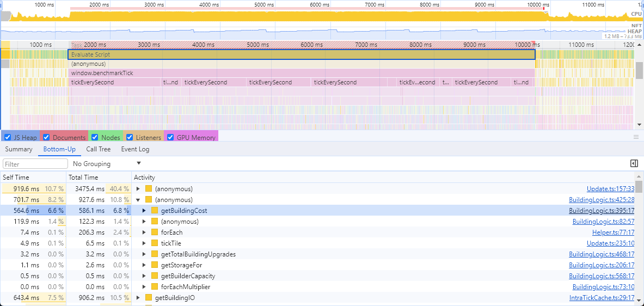Expand the (anonymous) BuildingLogic.ts:82 row
This screenshot has height=306, width=644.
[144, 222]
